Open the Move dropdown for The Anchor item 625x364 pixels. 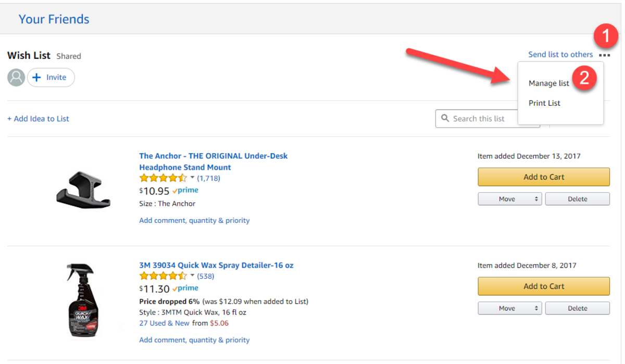(509, 198)
